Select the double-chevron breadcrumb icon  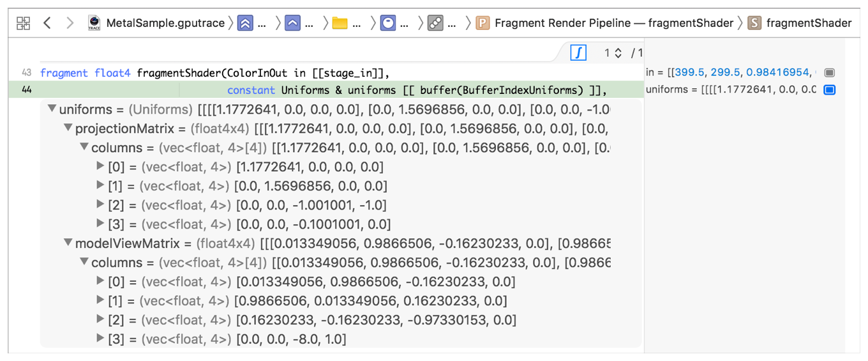tap(245, 24)
